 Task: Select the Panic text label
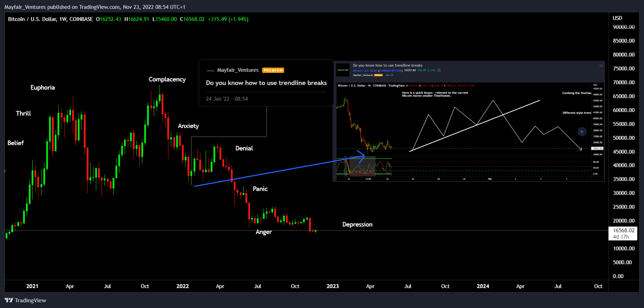click(x=260, y=189)
